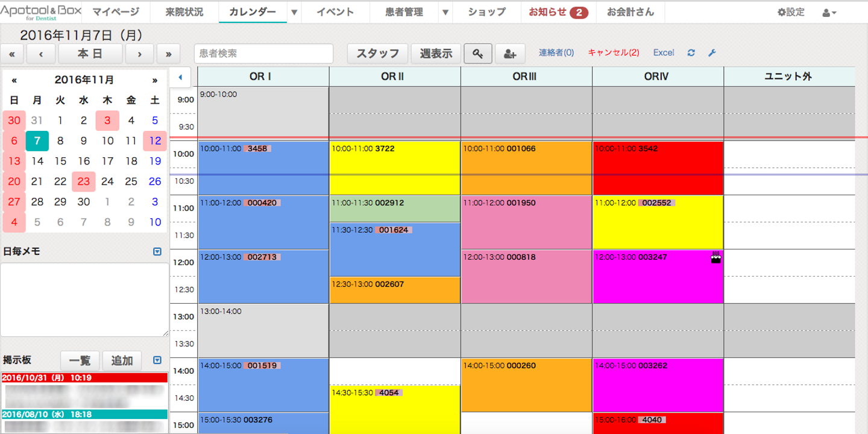
Task: Click the Apotool & Box logo
Action: click(x=41, y=12)
